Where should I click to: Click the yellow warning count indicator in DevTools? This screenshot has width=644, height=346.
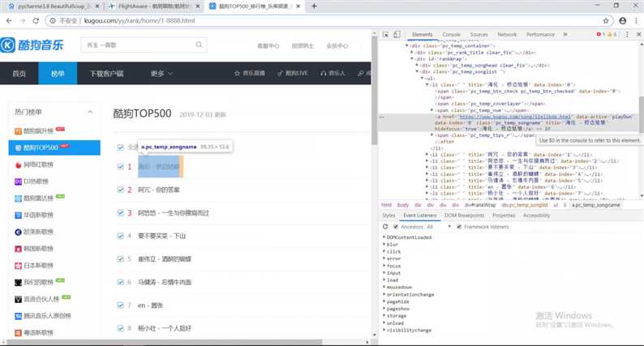pos(612,35)
